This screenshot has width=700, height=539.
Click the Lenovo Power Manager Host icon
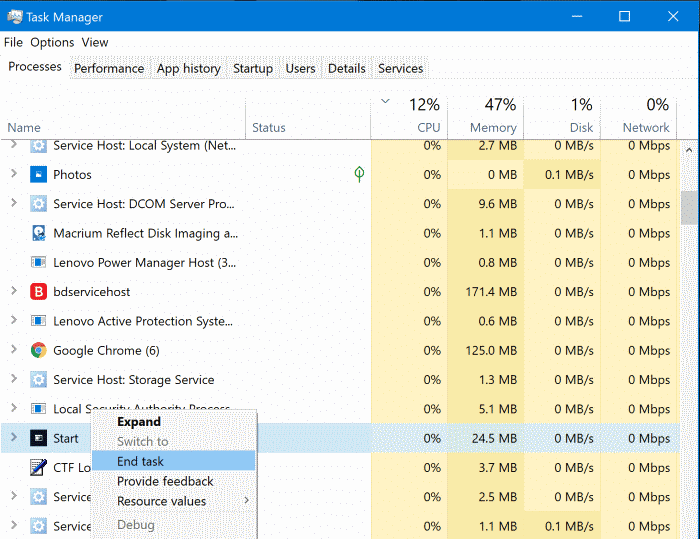coord(38,262)
